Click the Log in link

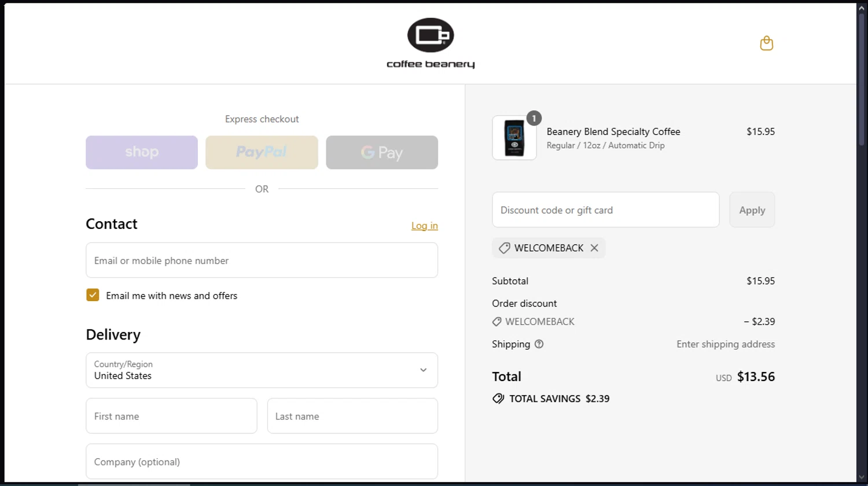click(425, 226)
